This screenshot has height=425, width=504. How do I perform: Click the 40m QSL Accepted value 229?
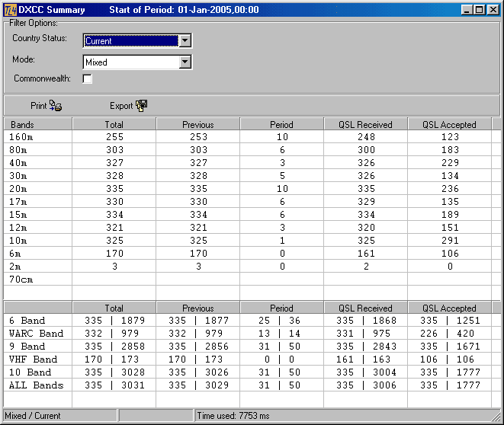coord(450,163)
